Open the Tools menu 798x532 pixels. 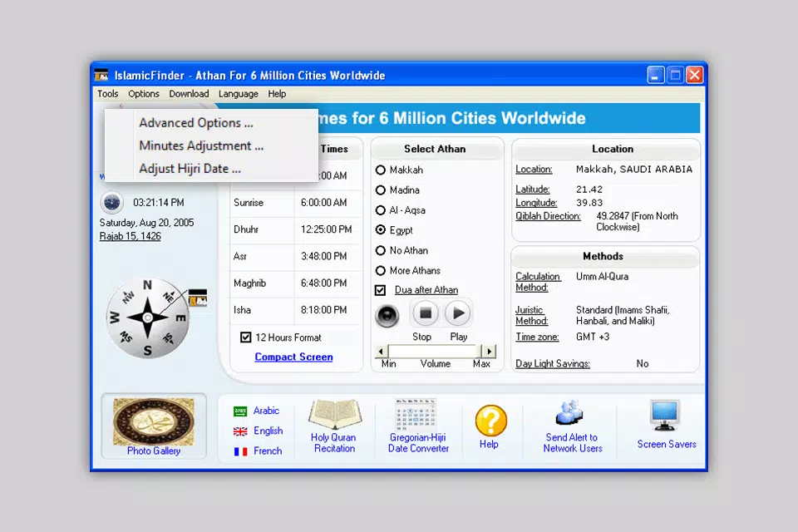(107, 94)
